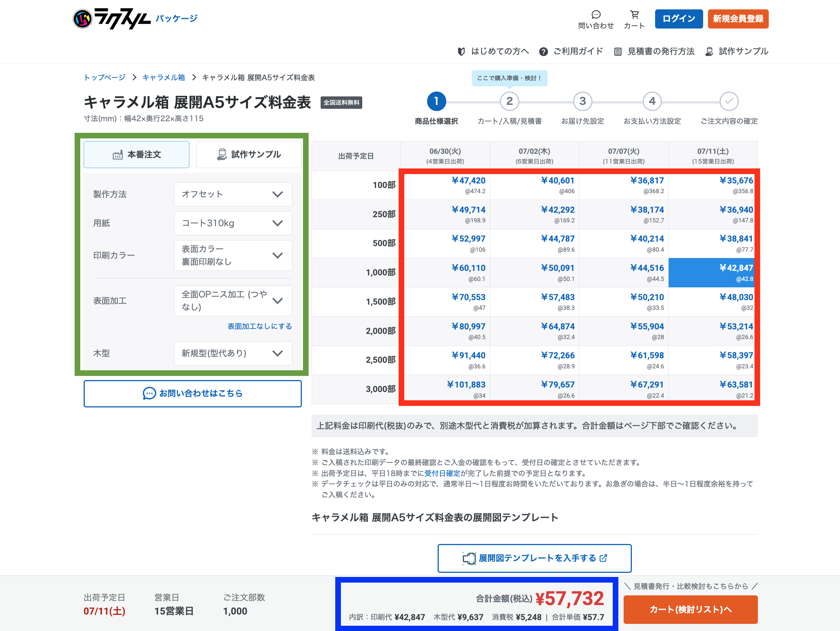Click the お問い合わせはこちら button
Image resolution: width=840 pixels, height=631 pixels.
(x=192, y=393)
